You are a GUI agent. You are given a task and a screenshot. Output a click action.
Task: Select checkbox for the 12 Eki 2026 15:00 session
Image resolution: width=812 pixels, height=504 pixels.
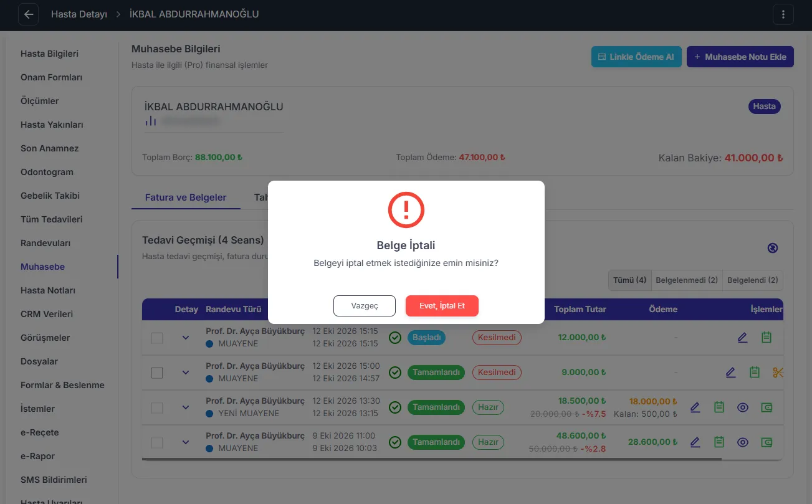[x=157, y=373]
